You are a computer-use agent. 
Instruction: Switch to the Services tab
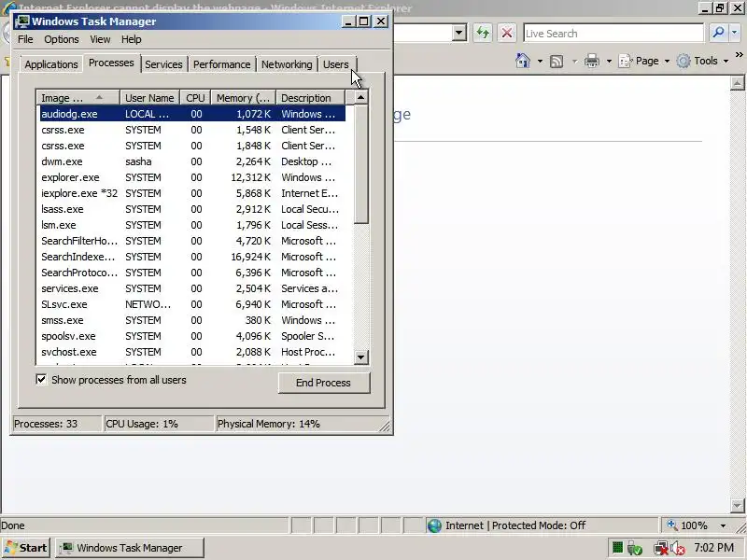pyautogui.click(x=163, y=64)
